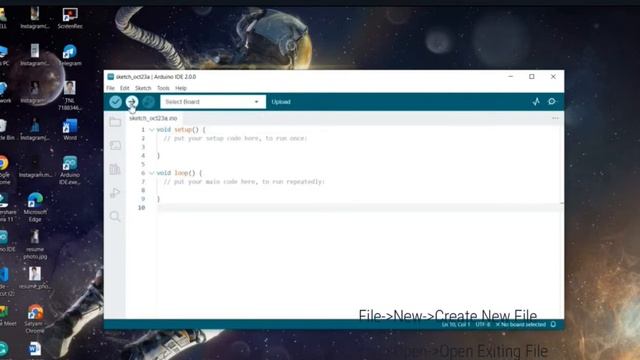Select the TNL 7188346 desktop image file
Screen dimensions: 640x360
point(70,96)
